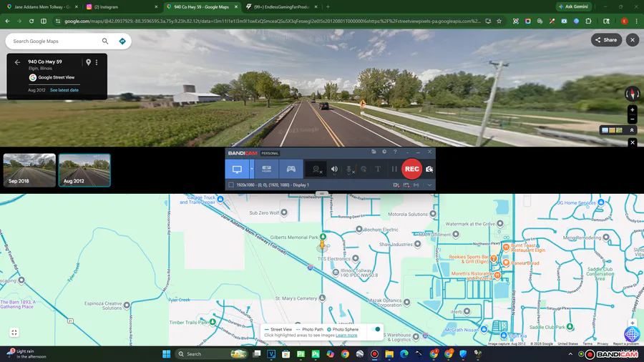Open Bandicam help question mark
This screenshot has width=644, height=362.
pyautogui.click(x=395, y=152)
